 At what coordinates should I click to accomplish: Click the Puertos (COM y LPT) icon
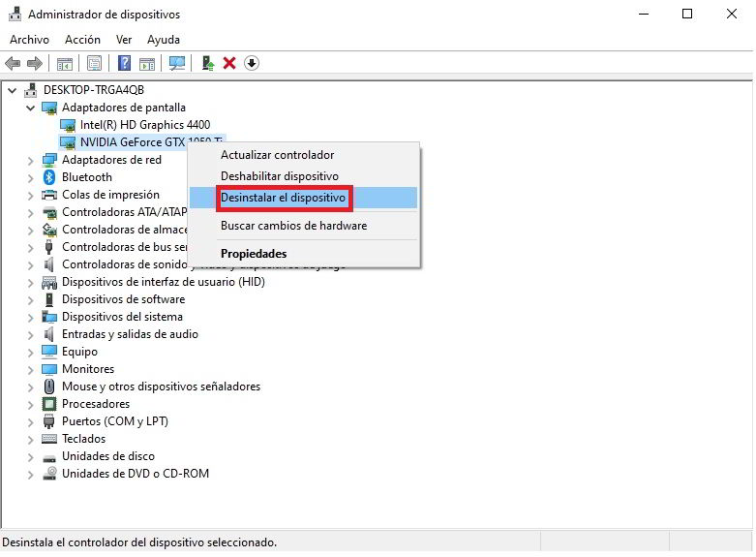pyautogui.click(x=49, y=421)
